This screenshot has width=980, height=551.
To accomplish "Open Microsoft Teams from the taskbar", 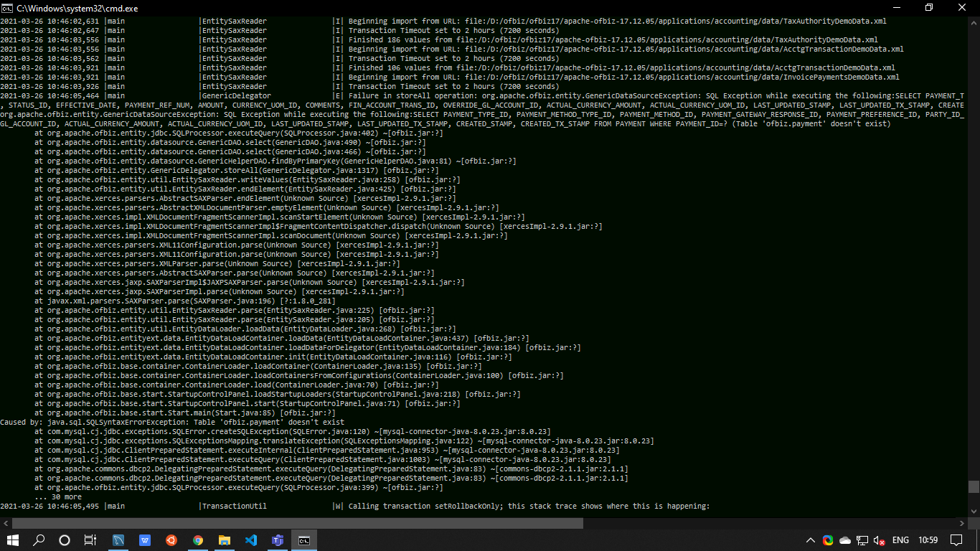I will coord(277,540).
